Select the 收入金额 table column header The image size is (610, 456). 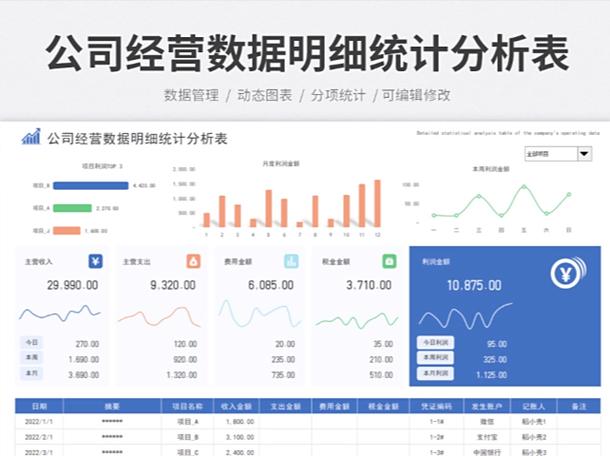(x=237, y=406)
